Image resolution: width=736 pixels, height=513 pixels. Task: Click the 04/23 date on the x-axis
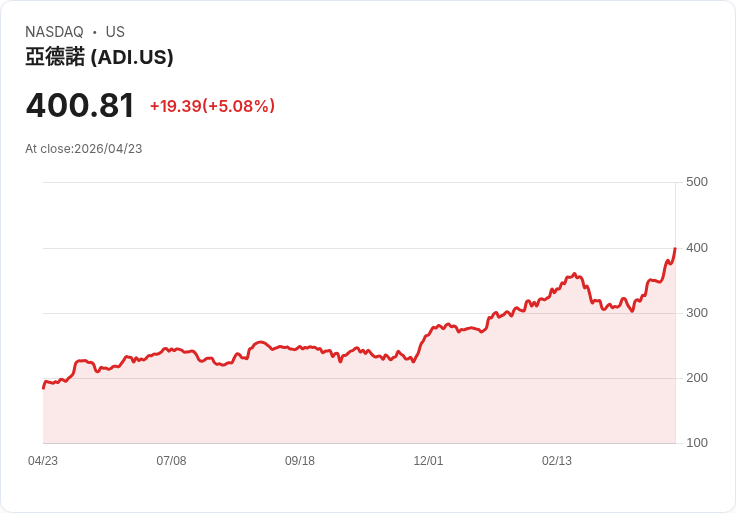tap(43, 461)
